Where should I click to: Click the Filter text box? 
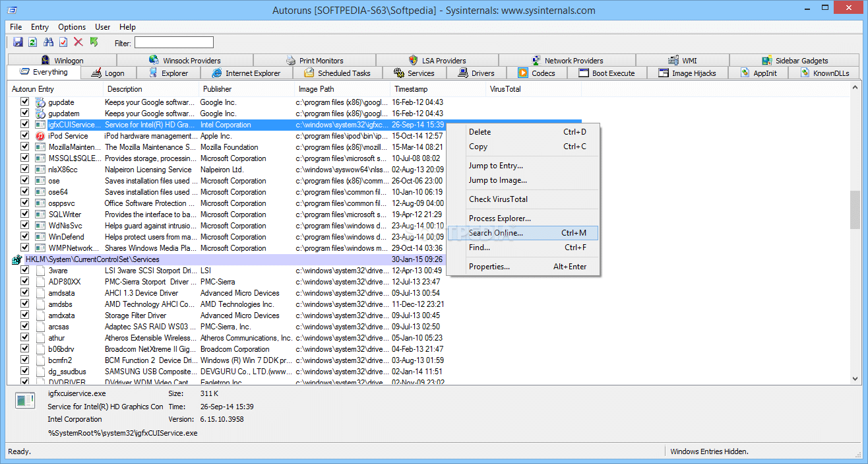(174, 42)
